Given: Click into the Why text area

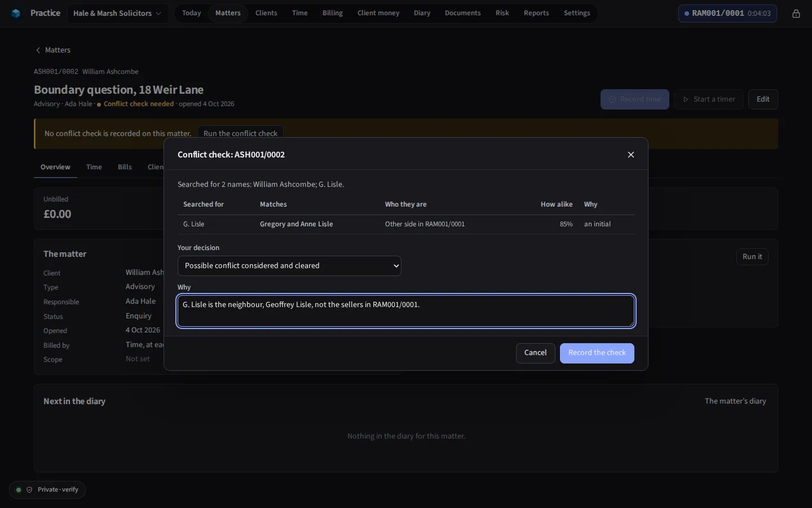Looking at the screenshot, I should (x=406, y=311).
